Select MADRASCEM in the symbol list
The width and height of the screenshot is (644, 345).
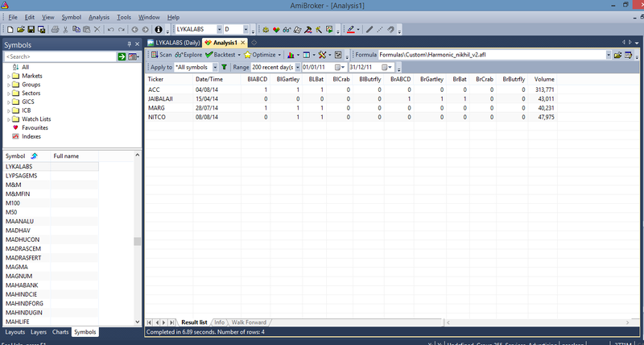tap(23, 249)
